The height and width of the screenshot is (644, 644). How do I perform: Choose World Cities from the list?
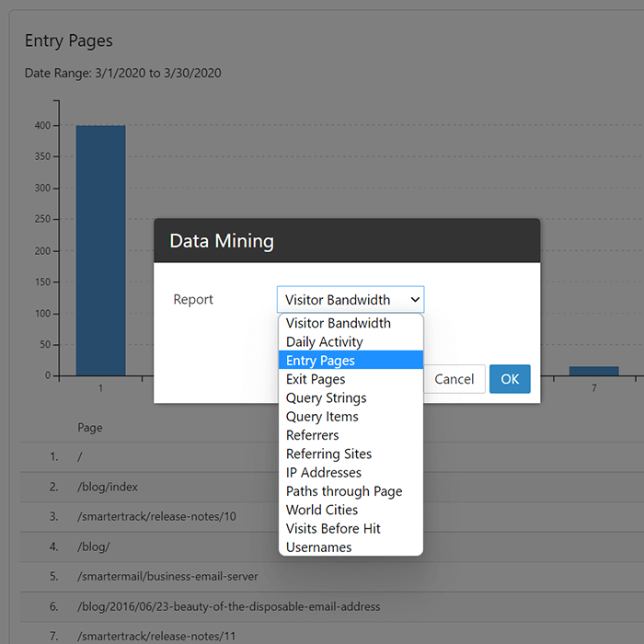point(351,510)
